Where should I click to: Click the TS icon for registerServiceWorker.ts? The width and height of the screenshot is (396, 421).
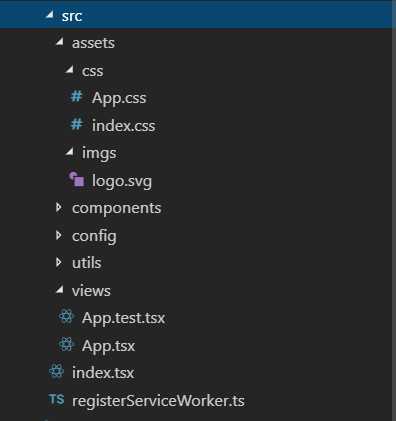(56, 399)
